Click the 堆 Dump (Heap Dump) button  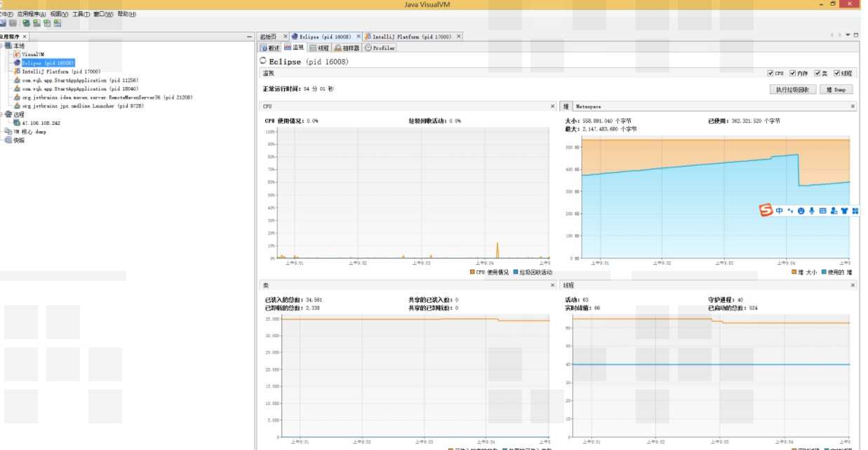point(838,90)
